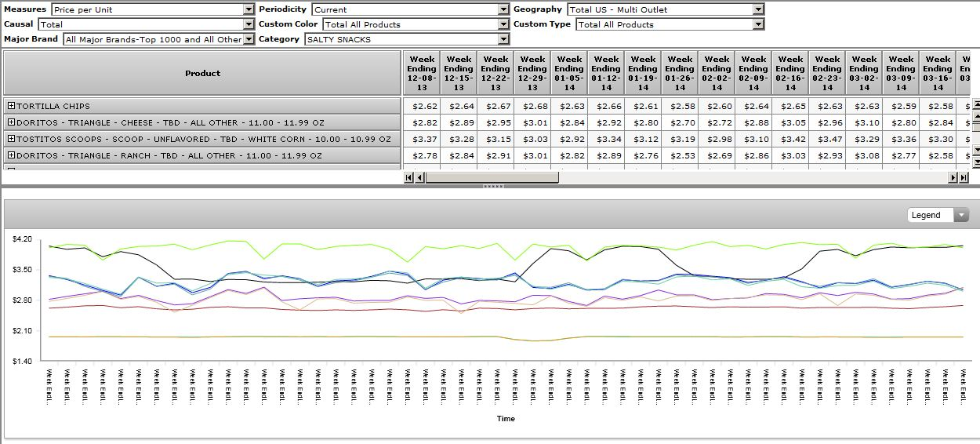
Task: Click the Product column header
Action: click(x=202, y=73)
